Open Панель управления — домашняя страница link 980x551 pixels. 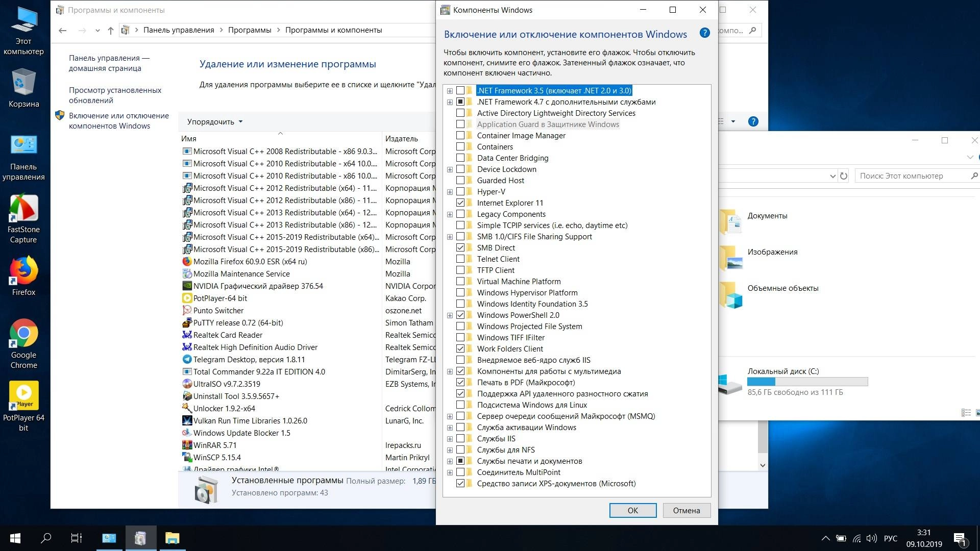(x=109, y=63)
